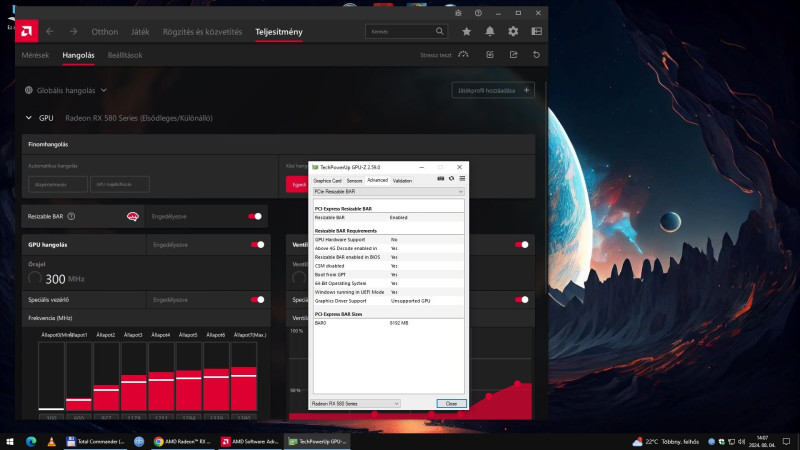Click the import tuning profile icon
Screen dimensions: 800x450
pos(490,55)
